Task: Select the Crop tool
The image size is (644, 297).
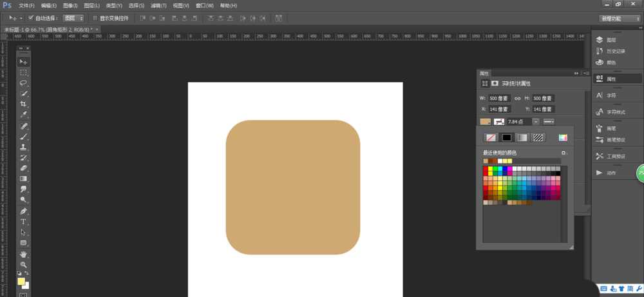Action: (x=24, y=104)
